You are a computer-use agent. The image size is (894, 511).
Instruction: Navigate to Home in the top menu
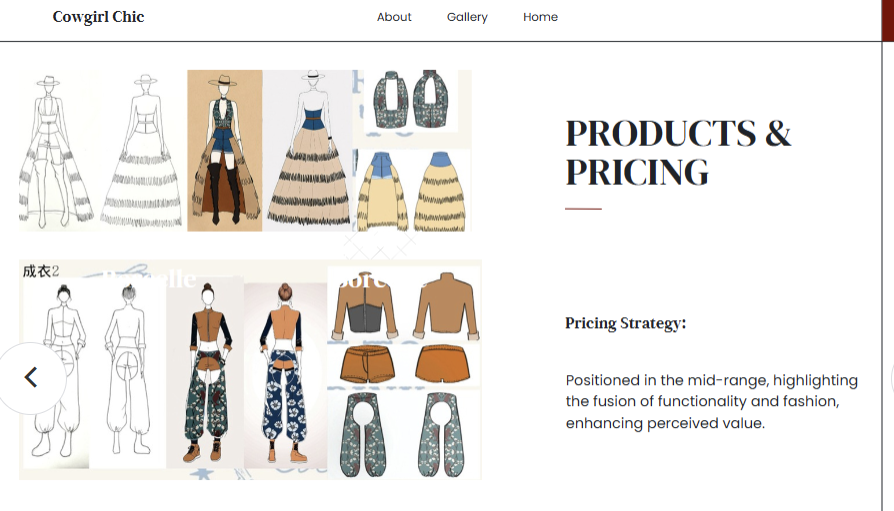(x=540, y=17)
